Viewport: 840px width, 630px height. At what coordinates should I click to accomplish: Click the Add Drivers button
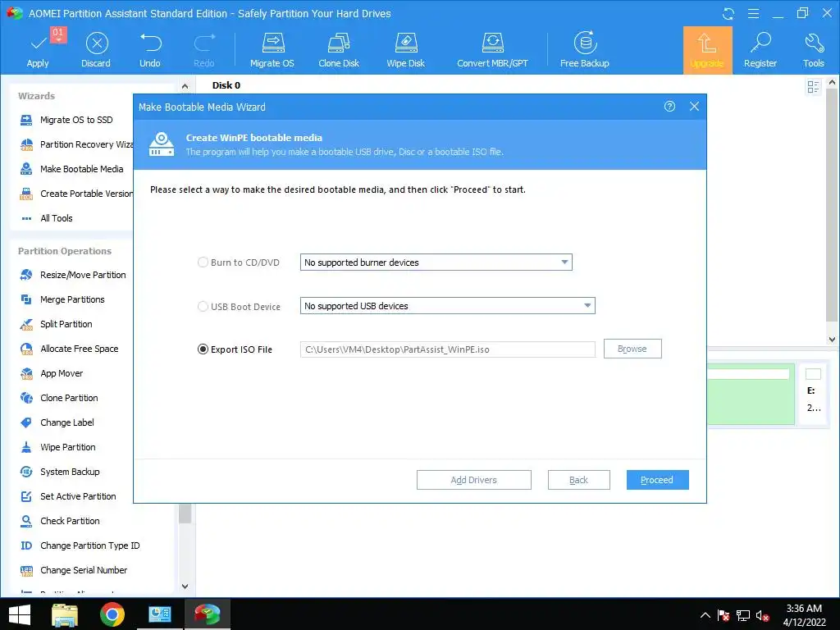[x=473, y=480]
